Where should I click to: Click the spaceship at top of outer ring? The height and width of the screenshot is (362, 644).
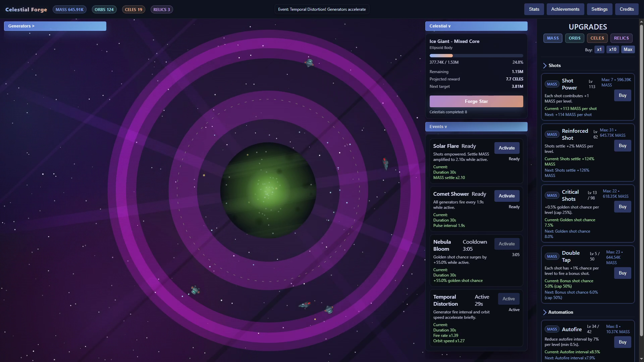[x=309, y=63]
